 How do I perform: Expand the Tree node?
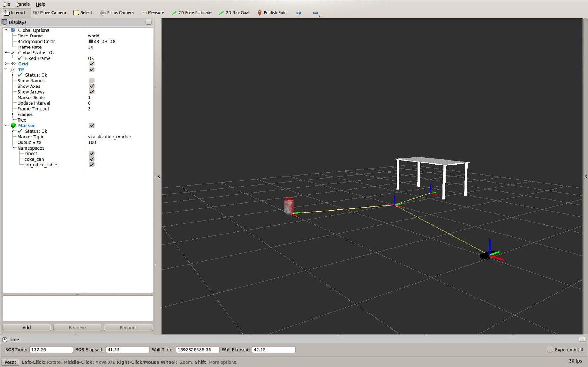point(13,120)
